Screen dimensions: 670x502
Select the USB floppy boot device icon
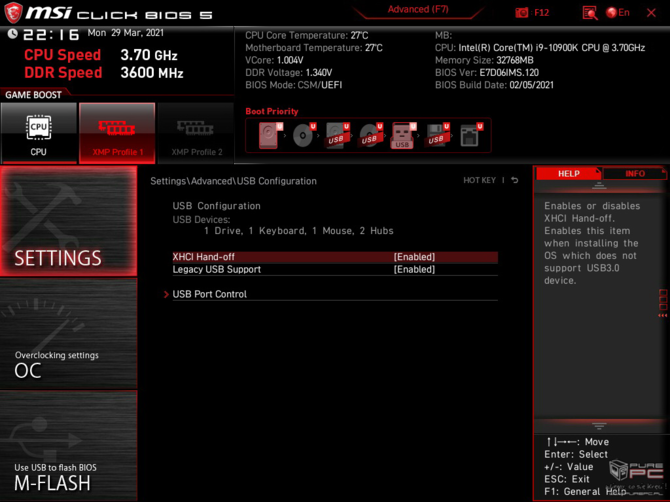(437, 135)
